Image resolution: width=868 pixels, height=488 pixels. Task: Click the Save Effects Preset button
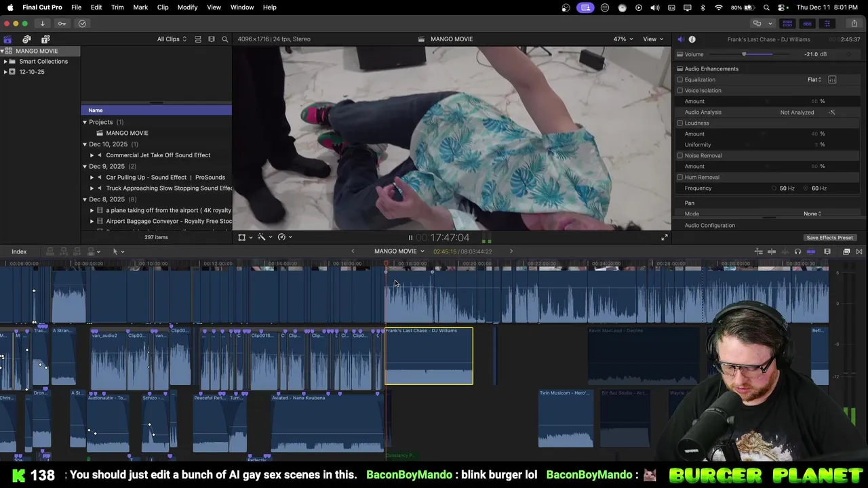(829, 238)
